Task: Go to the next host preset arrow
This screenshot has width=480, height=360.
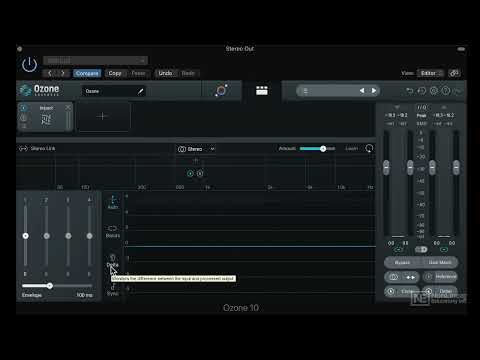Action: pyautogui.click(x=63, y=73)
